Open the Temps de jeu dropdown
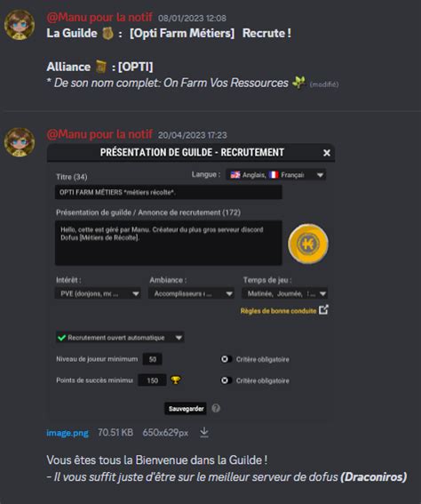The height and width of the screenshot is (504, 421). (x=284, y=293)
